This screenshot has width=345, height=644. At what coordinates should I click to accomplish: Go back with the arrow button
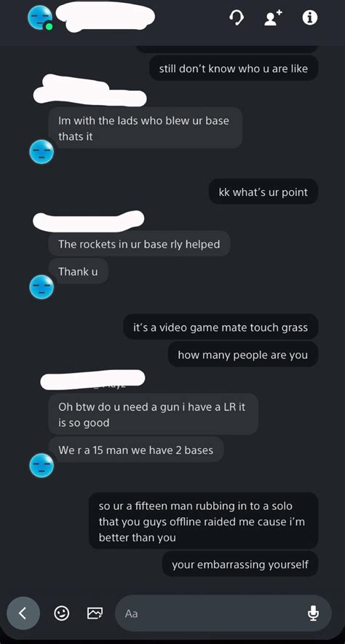[x=23, y=613]
